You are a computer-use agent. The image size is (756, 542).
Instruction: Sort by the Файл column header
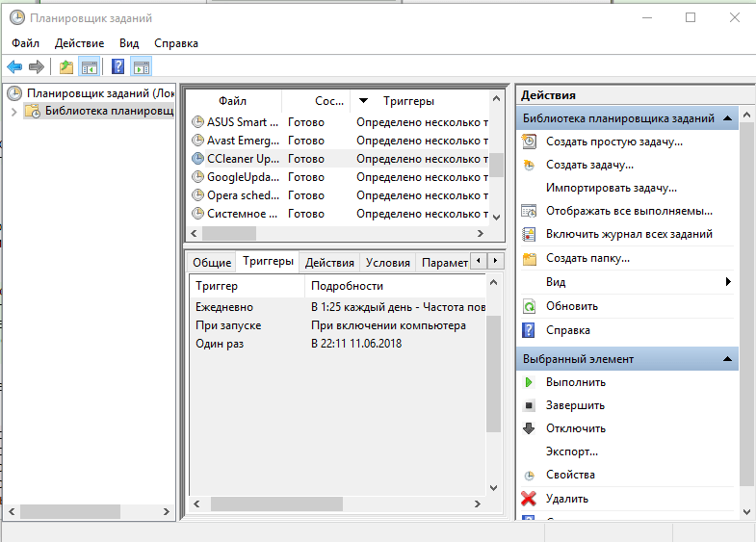tap(232, 101)
